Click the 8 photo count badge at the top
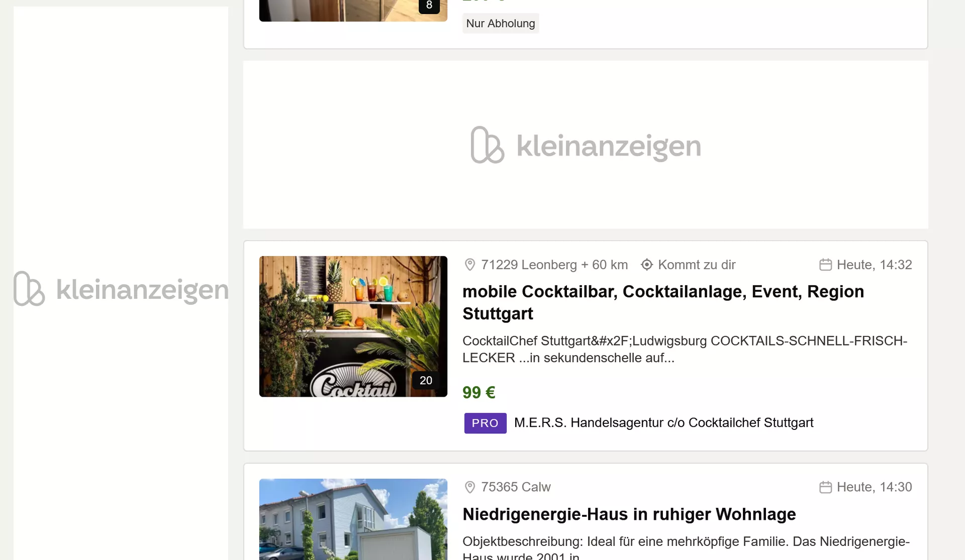Viewport: 965px width, 560px height. [429, 6]
